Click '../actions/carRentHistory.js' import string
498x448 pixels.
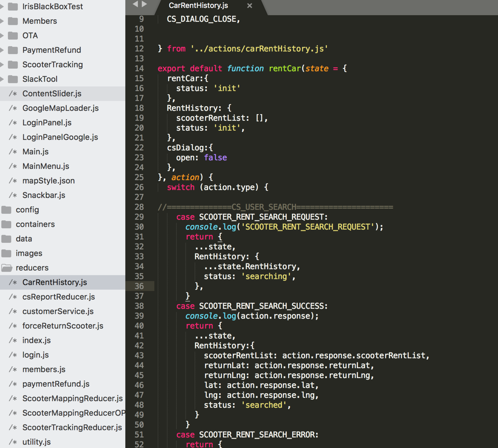259,49
